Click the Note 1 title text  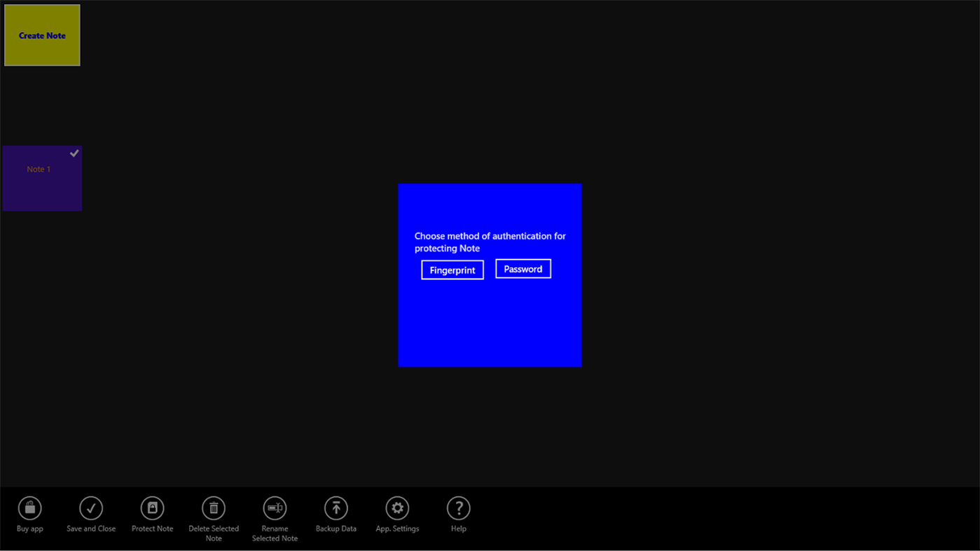(39, 169)
